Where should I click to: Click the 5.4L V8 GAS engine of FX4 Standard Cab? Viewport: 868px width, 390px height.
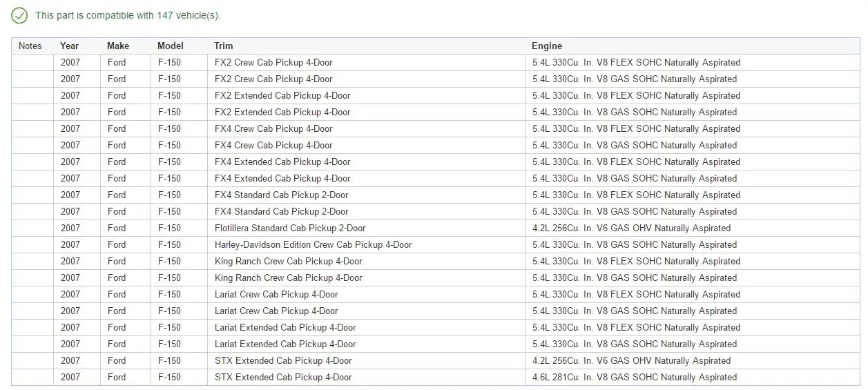635,211
